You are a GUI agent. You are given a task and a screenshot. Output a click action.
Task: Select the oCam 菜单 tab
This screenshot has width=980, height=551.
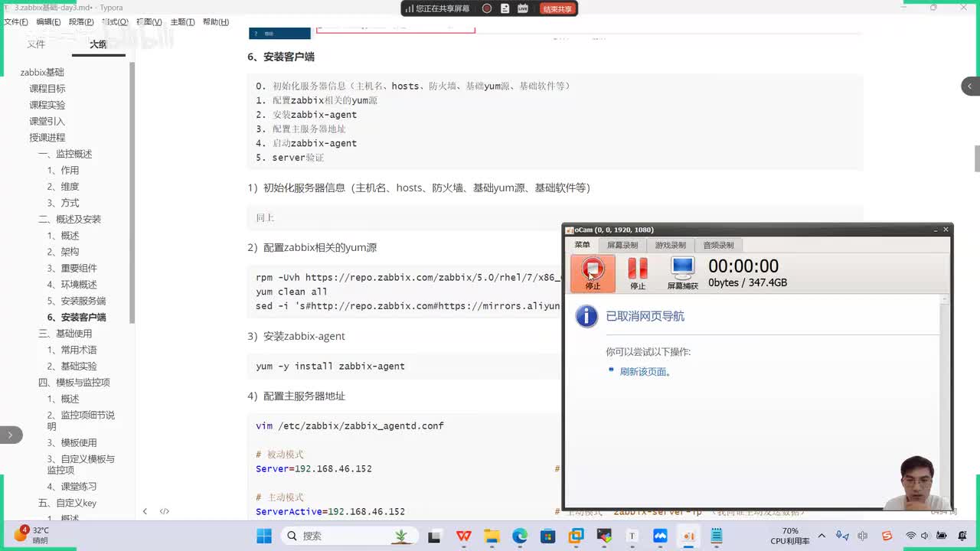point(582,245)
